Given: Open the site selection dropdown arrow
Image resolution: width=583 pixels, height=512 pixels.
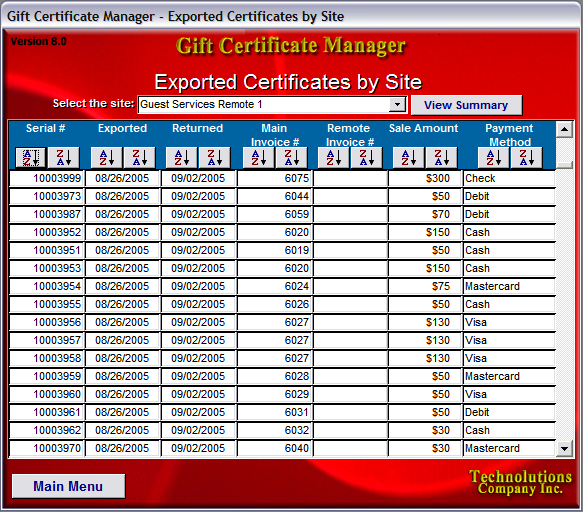Looking at the screenshot, I should click(397, 104).
